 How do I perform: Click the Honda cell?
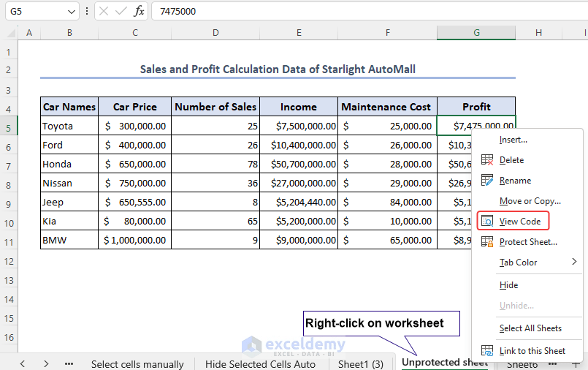click(x=69, y=164)
